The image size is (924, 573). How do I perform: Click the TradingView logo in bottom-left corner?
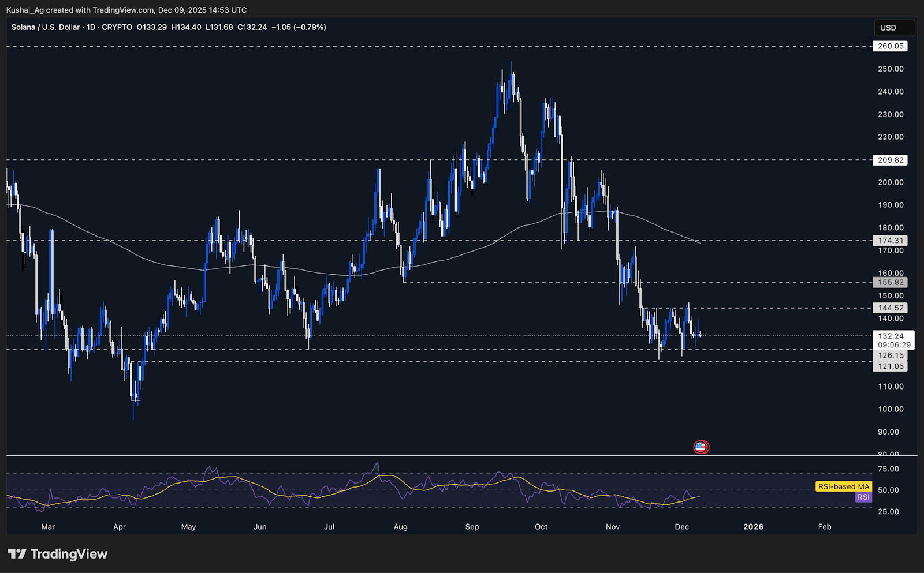pos(58,554)
